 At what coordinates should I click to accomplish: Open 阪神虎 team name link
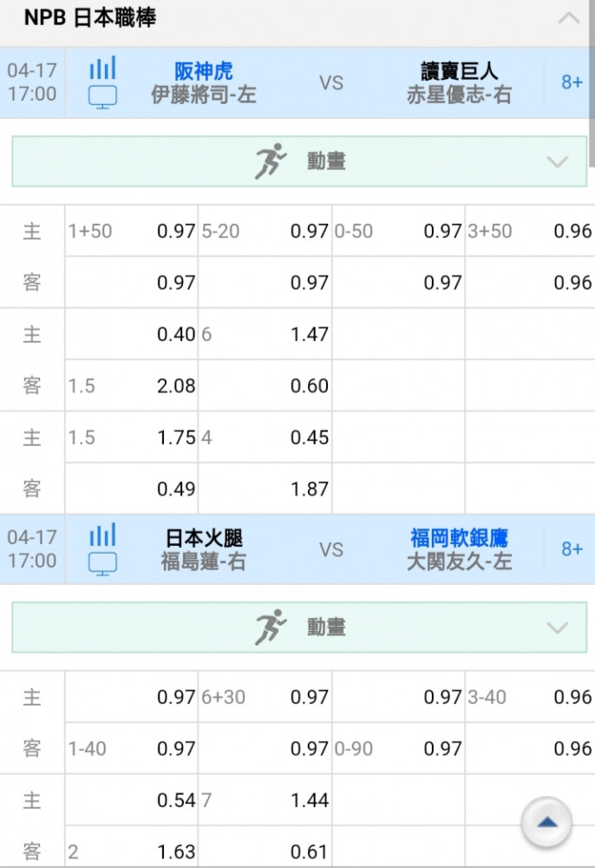[204, 71]
